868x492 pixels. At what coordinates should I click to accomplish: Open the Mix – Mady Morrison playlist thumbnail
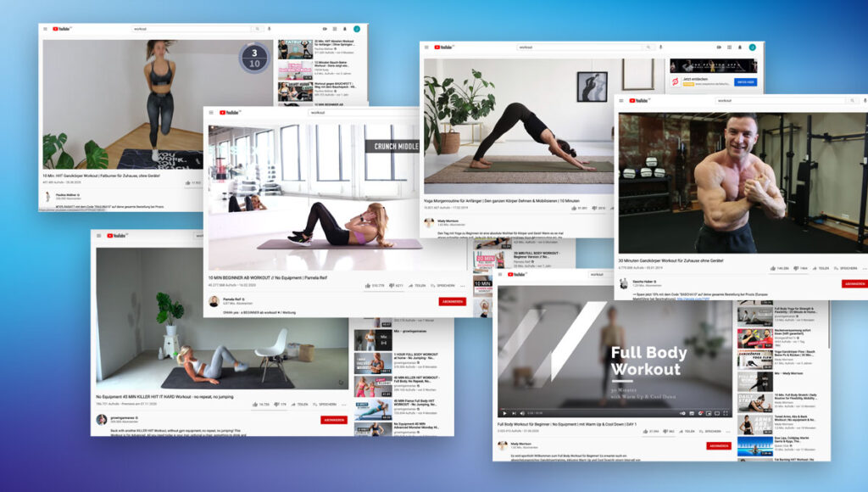(x=755, y=382)
